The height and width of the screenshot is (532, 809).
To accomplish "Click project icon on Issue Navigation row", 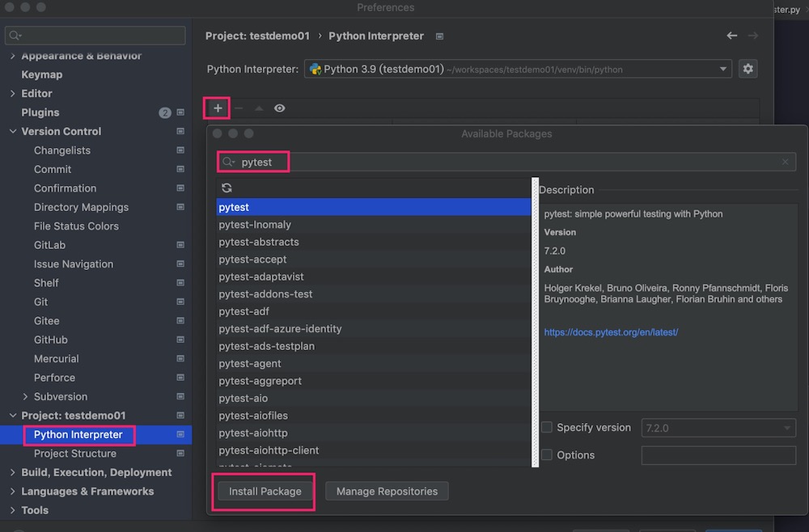I will (180, 264).
